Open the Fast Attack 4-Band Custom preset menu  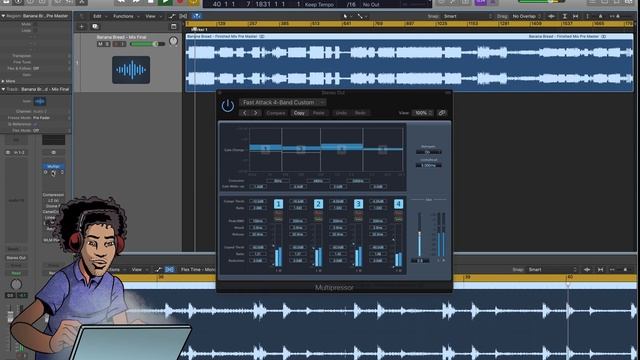pyautogui.click(x=282, y=102)
